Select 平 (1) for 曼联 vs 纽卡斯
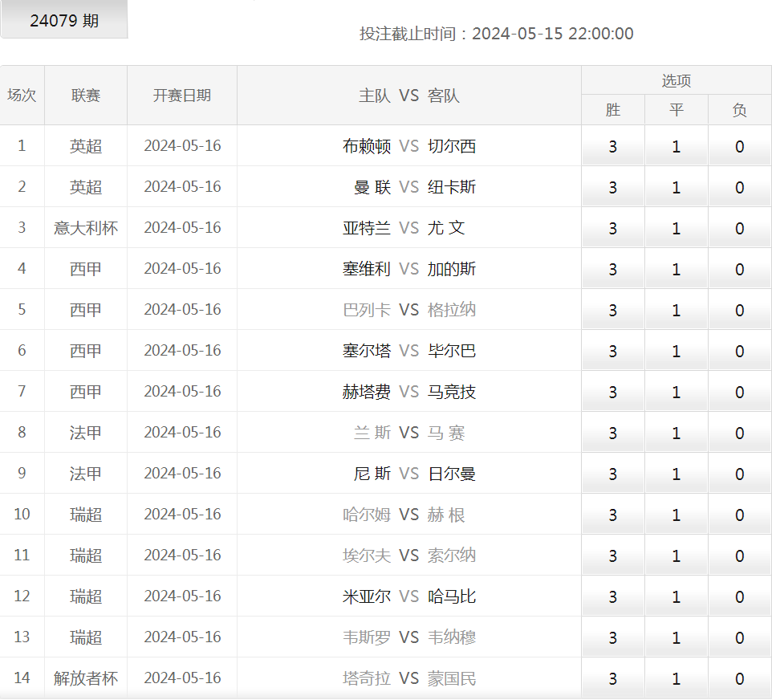 (x=676, y=187)
